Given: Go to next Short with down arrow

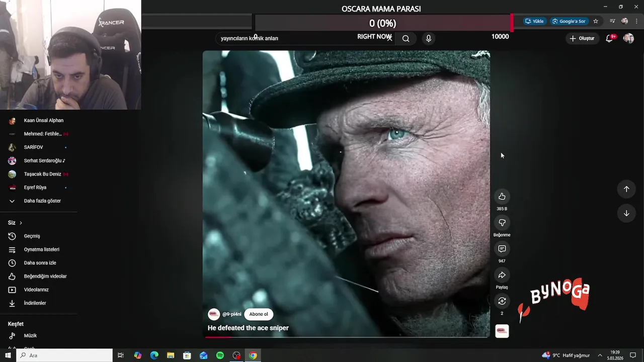Looking at the screenshot, I should 626,213.
